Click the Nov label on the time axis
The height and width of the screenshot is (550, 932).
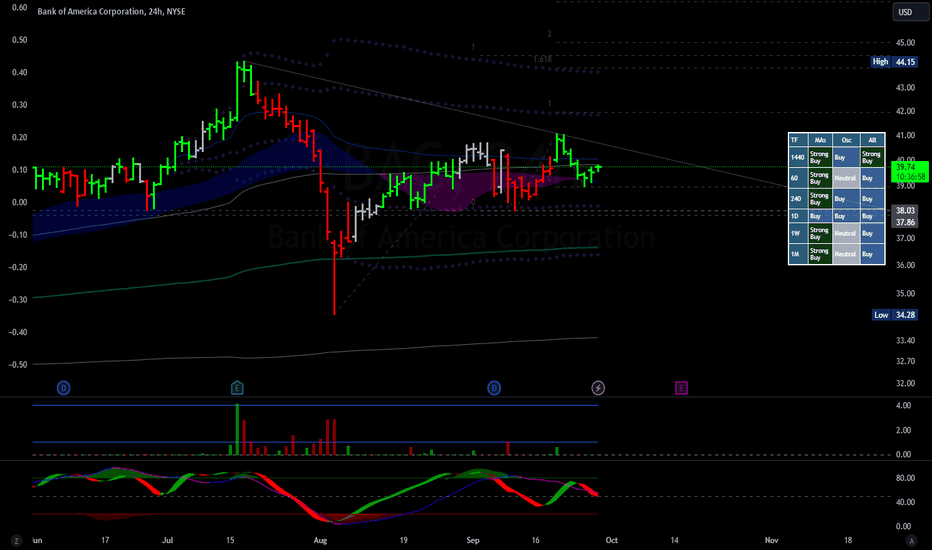click(x=771, y=540)
